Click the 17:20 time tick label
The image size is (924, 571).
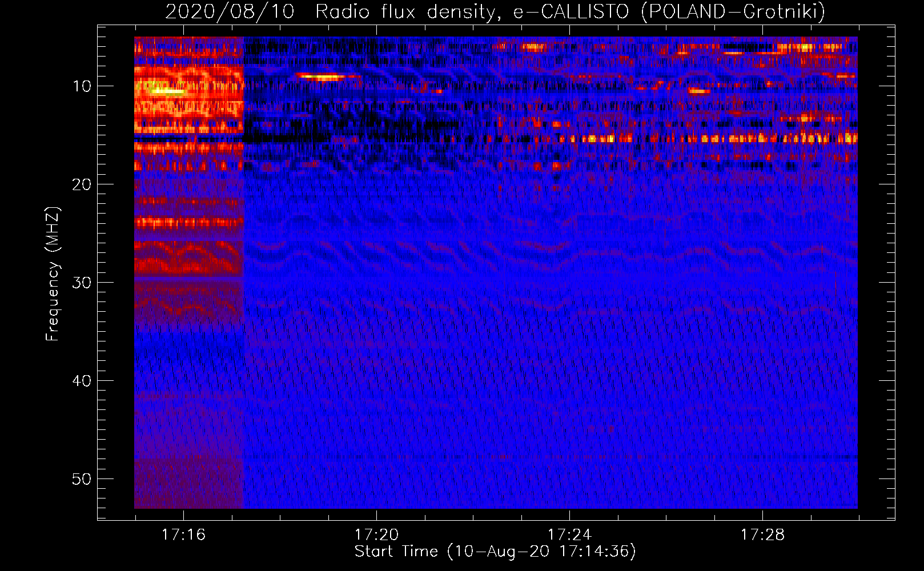pos(376,535)
